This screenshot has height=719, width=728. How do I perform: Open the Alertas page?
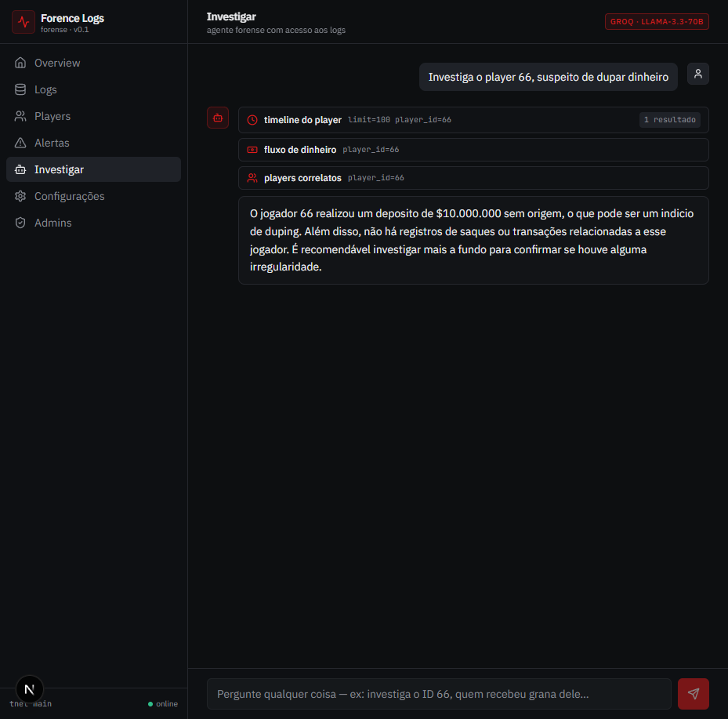(x=94, y=143)
